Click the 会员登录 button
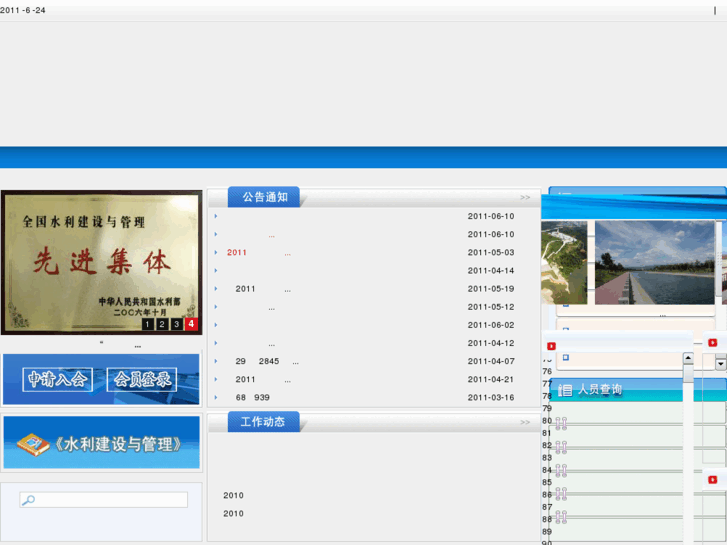The image size is (727, 545). 142,379
